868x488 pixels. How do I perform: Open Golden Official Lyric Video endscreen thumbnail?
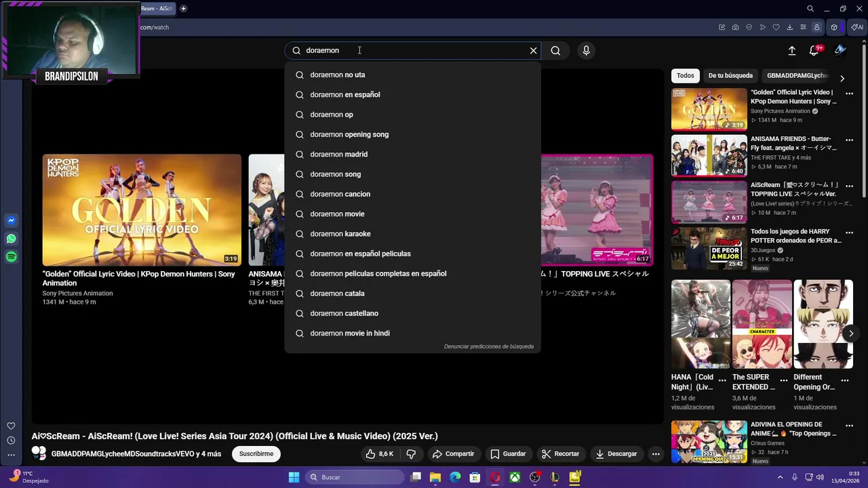142,210
